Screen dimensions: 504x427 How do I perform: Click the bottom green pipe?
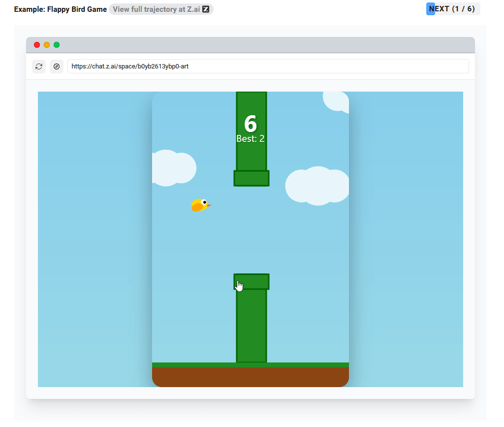[x=252, y=320]
